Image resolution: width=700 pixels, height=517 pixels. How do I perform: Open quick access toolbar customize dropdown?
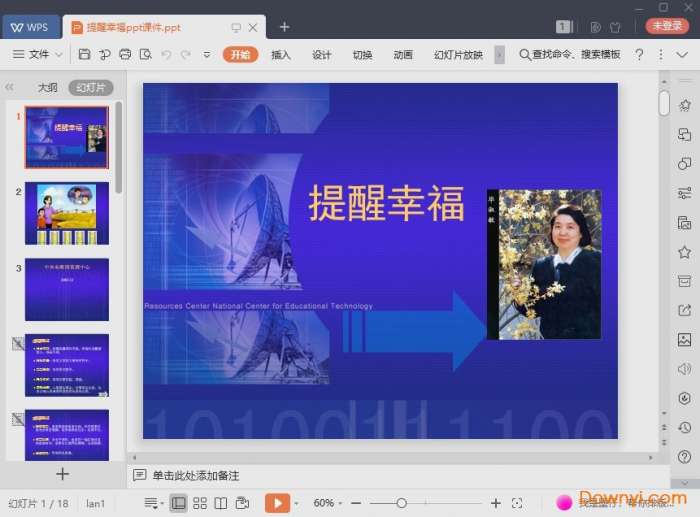(207, 54)
